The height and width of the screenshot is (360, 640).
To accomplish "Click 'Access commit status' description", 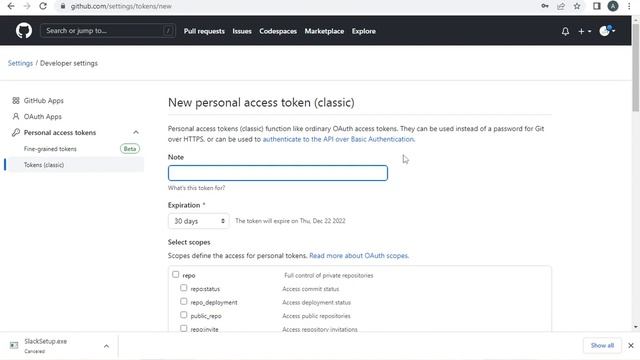I will [311, 289].
